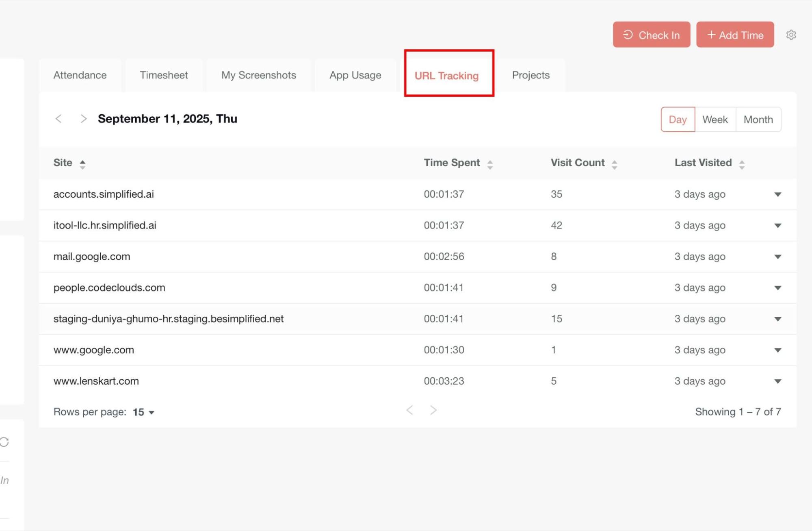This screenshot has height=531, width=812.
Task: Switch view to Week
Action: tap(715, 120)
